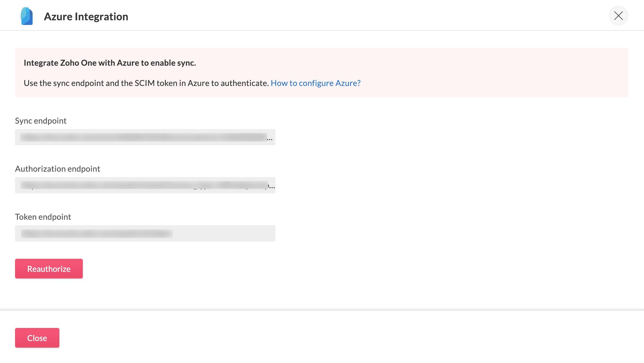Dismiss dialog with the X icon
This screenshot has width=644, height=363.
[618, 16]
